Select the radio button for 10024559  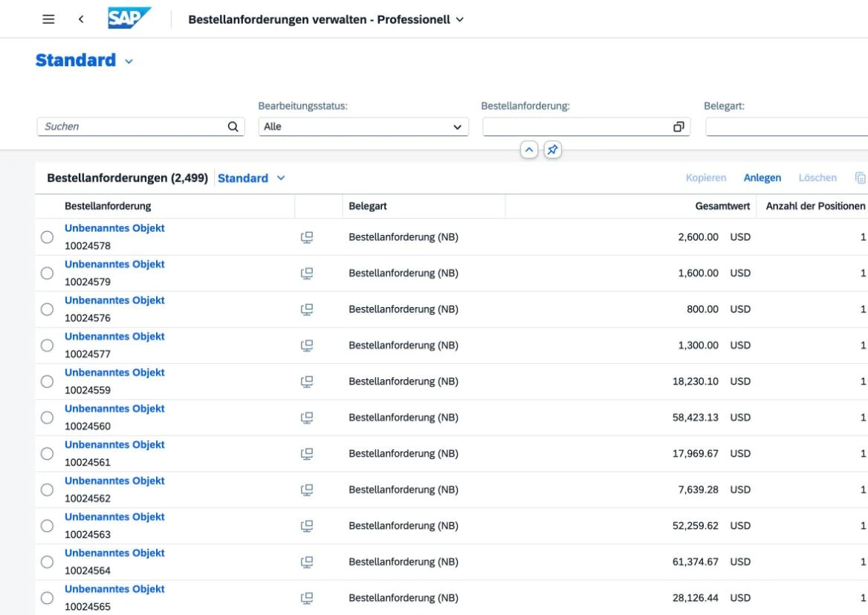tap(47, 381)
